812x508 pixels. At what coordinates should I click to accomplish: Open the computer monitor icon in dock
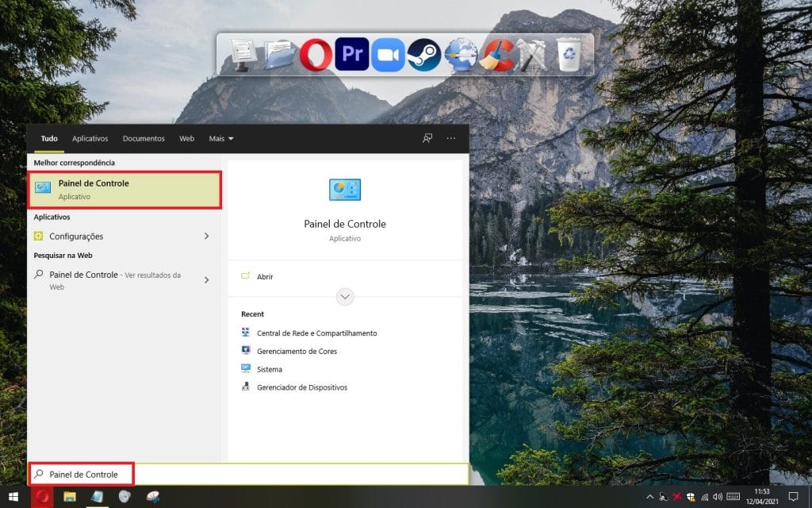click(243, 55)
